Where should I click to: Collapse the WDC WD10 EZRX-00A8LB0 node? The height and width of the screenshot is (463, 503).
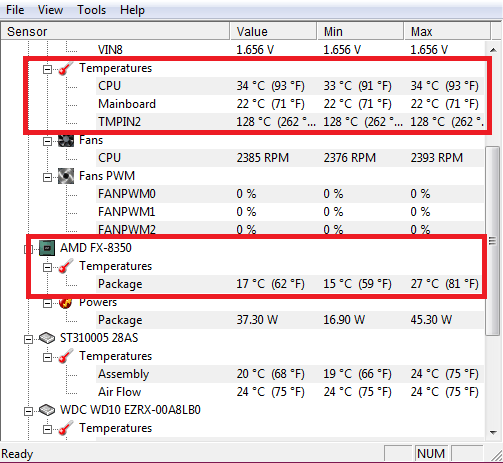[x=29, y=411]
